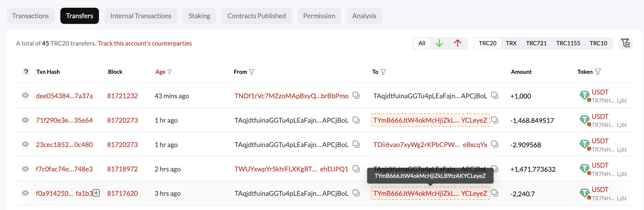The image size is (644, 210).
Task: Open block 81720273 in 71f290e3e row
Action: tap(122, 120)
